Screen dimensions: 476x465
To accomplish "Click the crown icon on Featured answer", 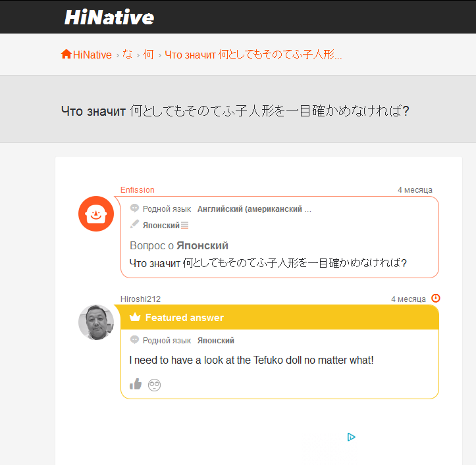I will 135,318.
